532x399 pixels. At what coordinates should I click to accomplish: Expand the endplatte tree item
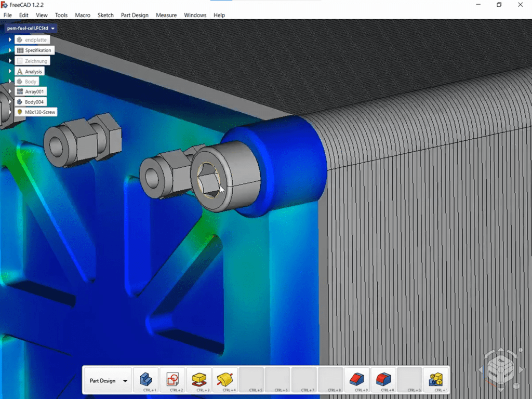pos(10,40)
